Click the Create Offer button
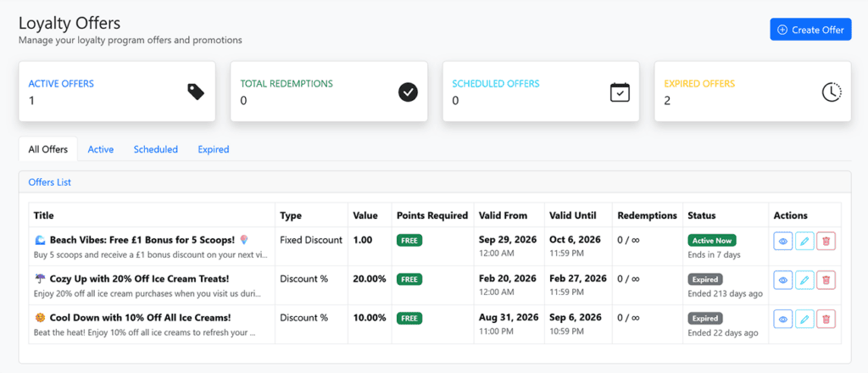This screenshot has height=373, width=868. coord(810,30)
